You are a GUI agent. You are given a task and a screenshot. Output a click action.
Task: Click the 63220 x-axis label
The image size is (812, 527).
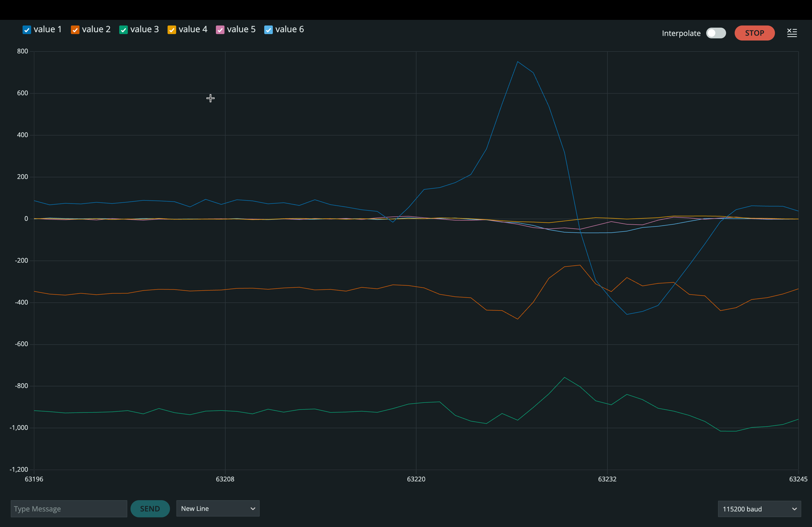click(x=416, y=479)
